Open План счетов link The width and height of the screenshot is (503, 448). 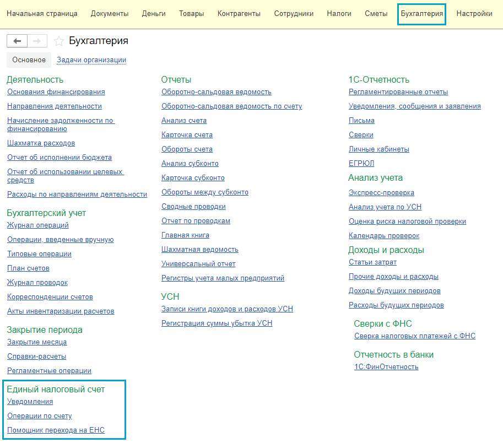[28, 268]
